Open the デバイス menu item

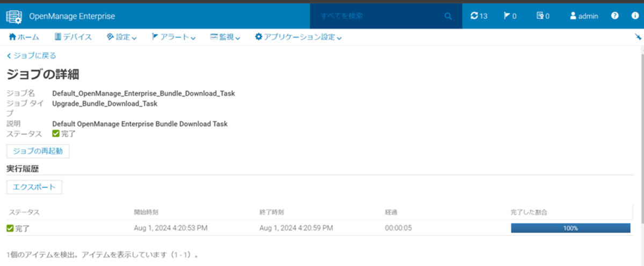click(74, 37)
